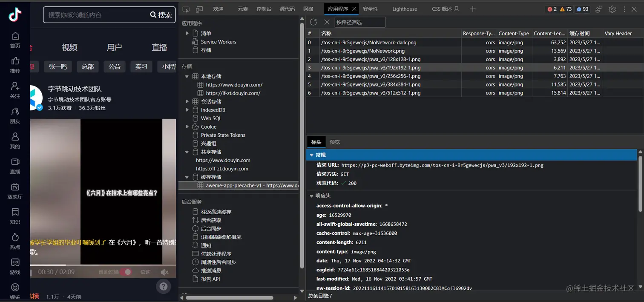Open 游戏 games in Douyin sidebar

coord(15,266)
